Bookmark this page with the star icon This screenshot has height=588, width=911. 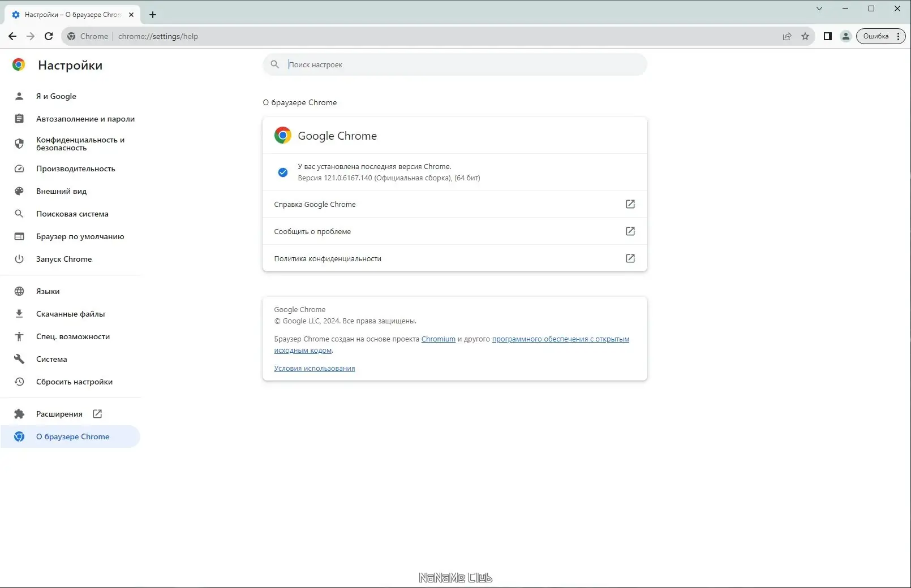tap(805, 36)
